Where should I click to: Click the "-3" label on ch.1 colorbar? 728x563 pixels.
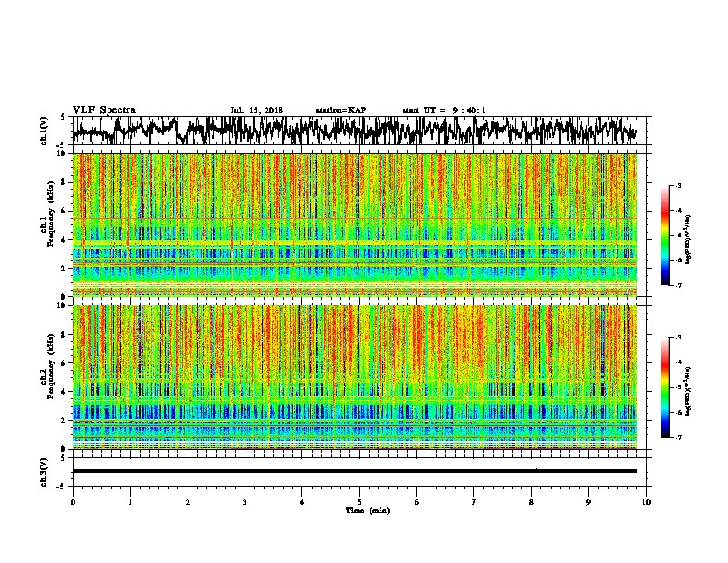(677, 186)
